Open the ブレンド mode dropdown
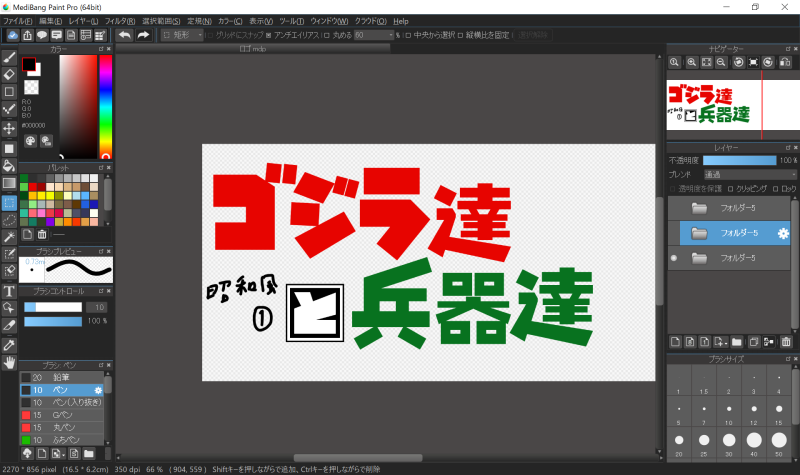Viewport: 800px width, 475px height. tap(749, 174)
